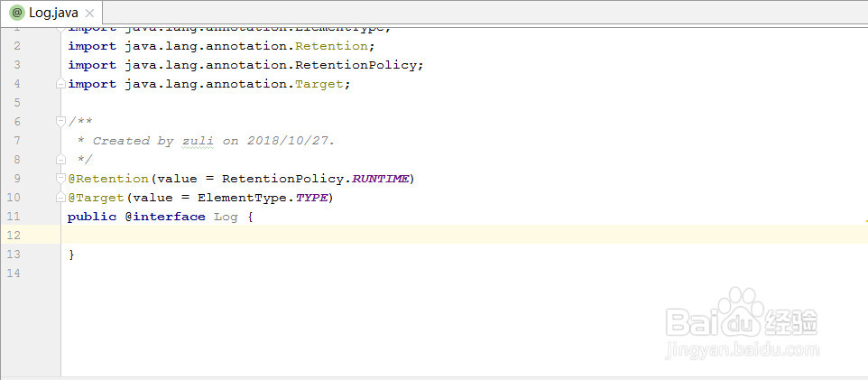Click the '@Target' annotation on line 10
Screen dimensions: 868x380
pos(96,198)
